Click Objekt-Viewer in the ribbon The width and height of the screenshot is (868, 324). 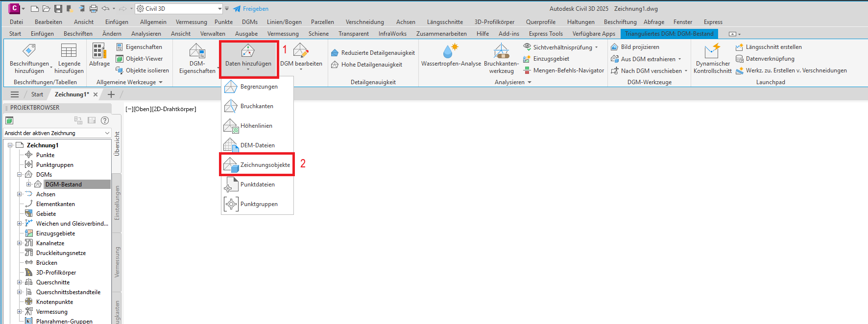click(x=139, y=59)
